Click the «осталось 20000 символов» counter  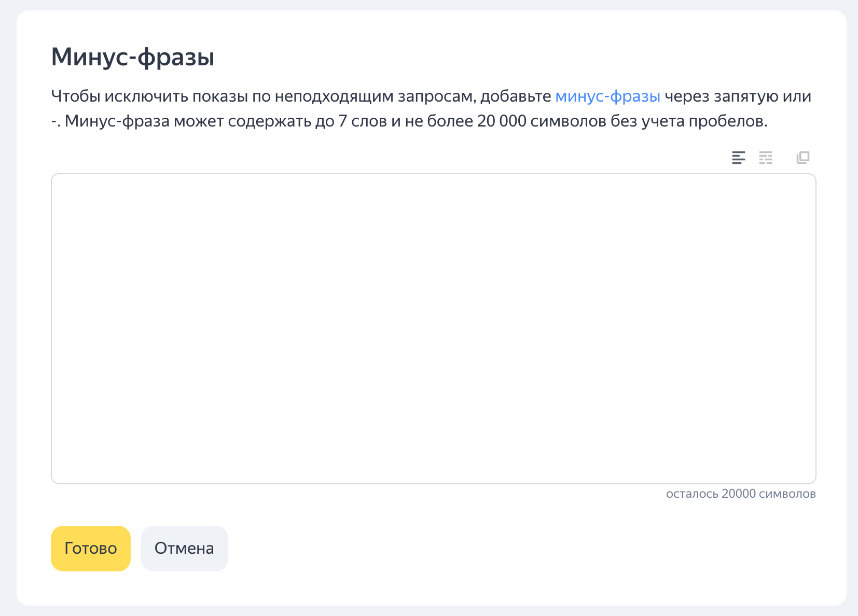(x=740, y=494)
